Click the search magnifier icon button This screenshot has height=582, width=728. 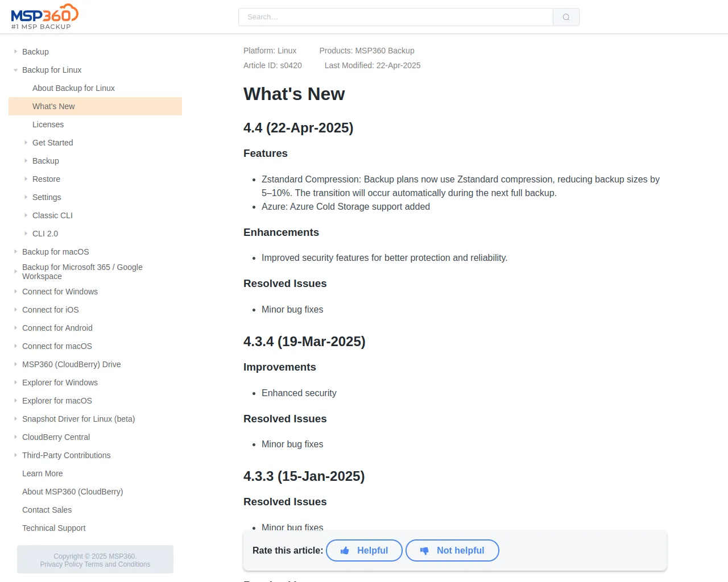pyautogui.click(x=566, y=17)
